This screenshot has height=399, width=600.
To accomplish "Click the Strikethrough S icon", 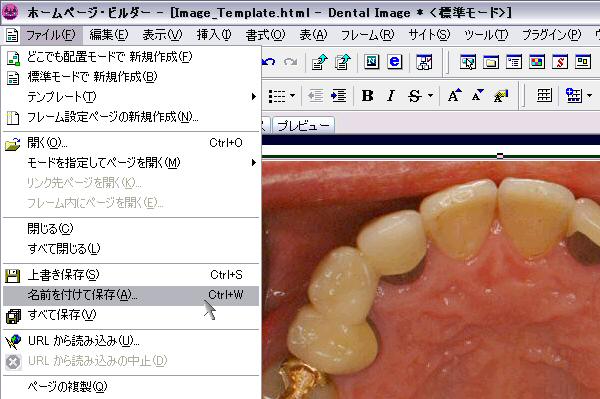I will click(415, 96).
